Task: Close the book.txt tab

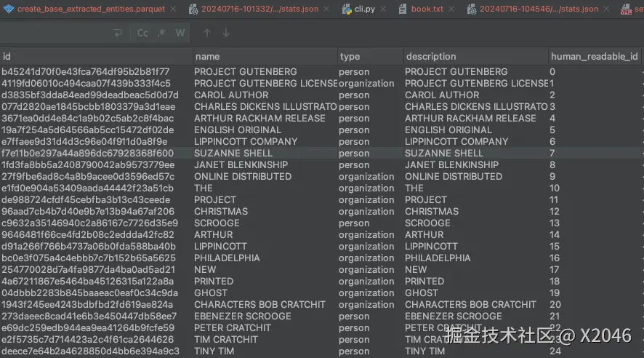Action: point(452,9)
